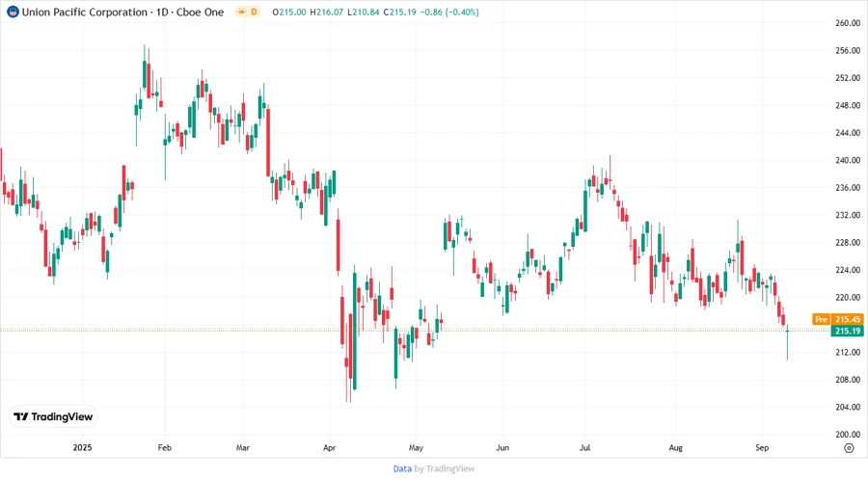Click the 240.00 price axis label
The height and width of the screenshot is (480, 868).
[x=848, y=160]
